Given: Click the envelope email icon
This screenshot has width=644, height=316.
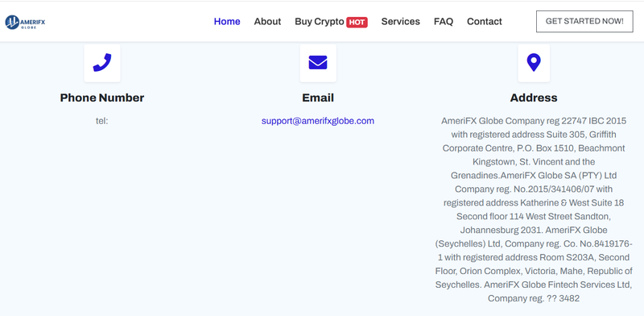Looking at the screenshot, I should tap(318, 63).
